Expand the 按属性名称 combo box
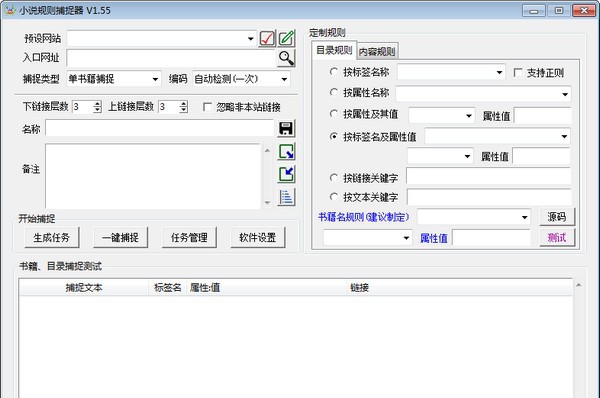This screenshot has height=398, width=600. (x=565, y=94)
